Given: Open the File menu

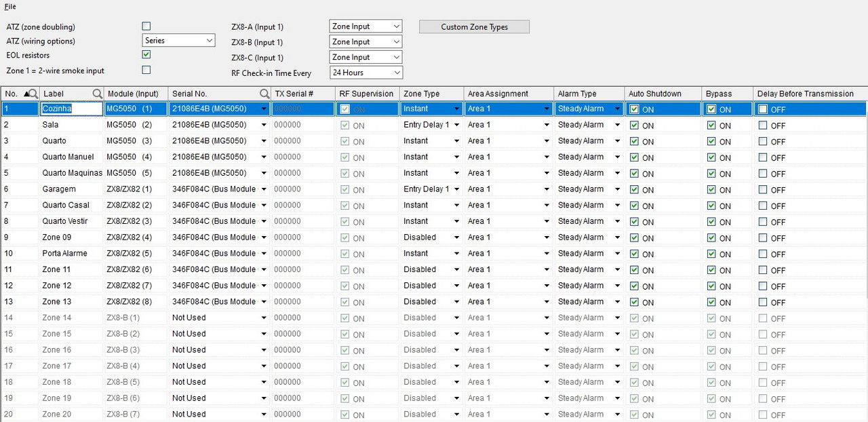Looking at the screenshot, I should [10, 7].
